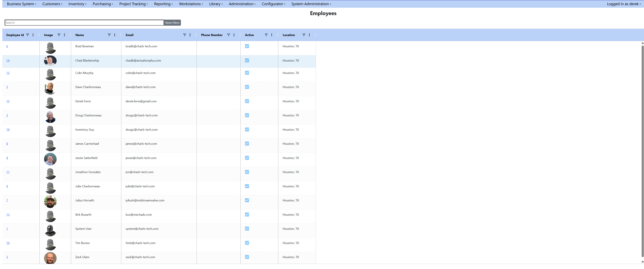Open the Location column filter icon

pyautogui.click(x=304, y=35)
